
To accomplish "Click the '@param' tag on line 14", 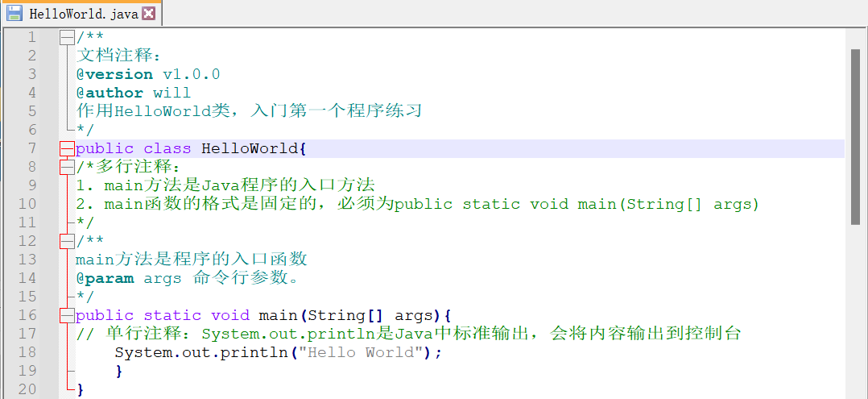I will [x=105, y=278].
